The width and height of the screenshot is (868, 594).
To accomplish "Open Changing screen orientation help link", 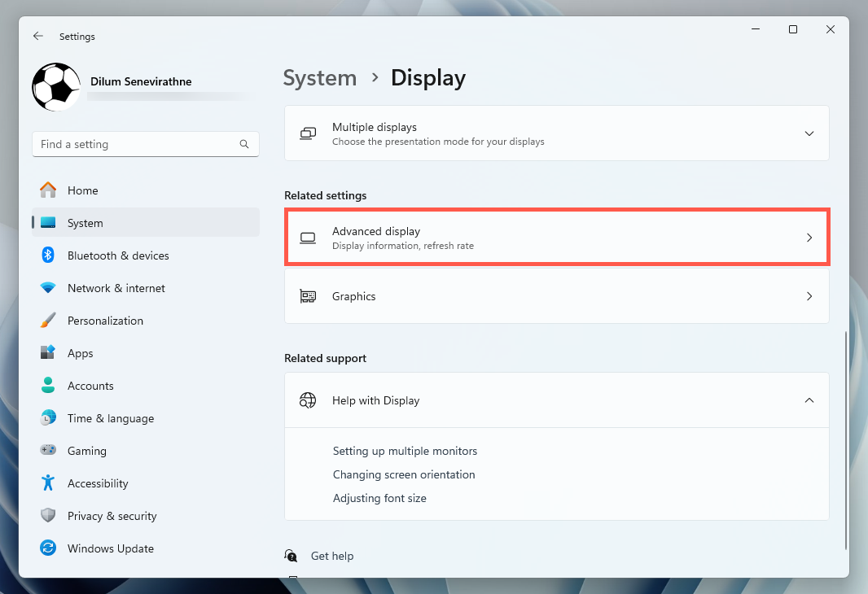I will [x=404, y=474].
